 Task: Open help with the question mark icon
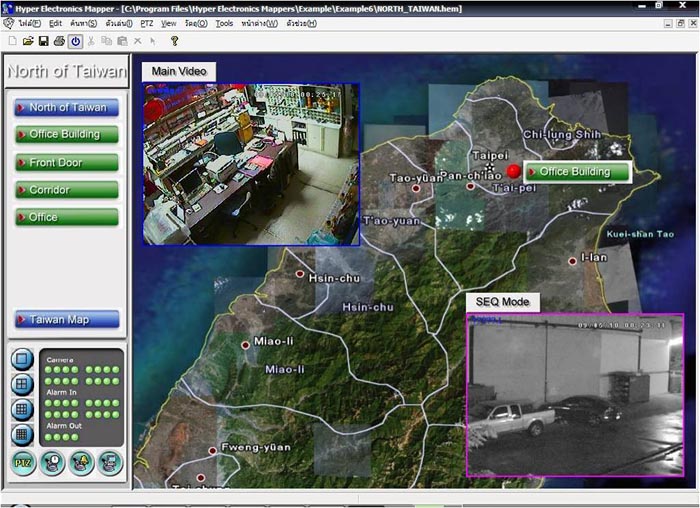pyautogui.click(x=175, y=41)
